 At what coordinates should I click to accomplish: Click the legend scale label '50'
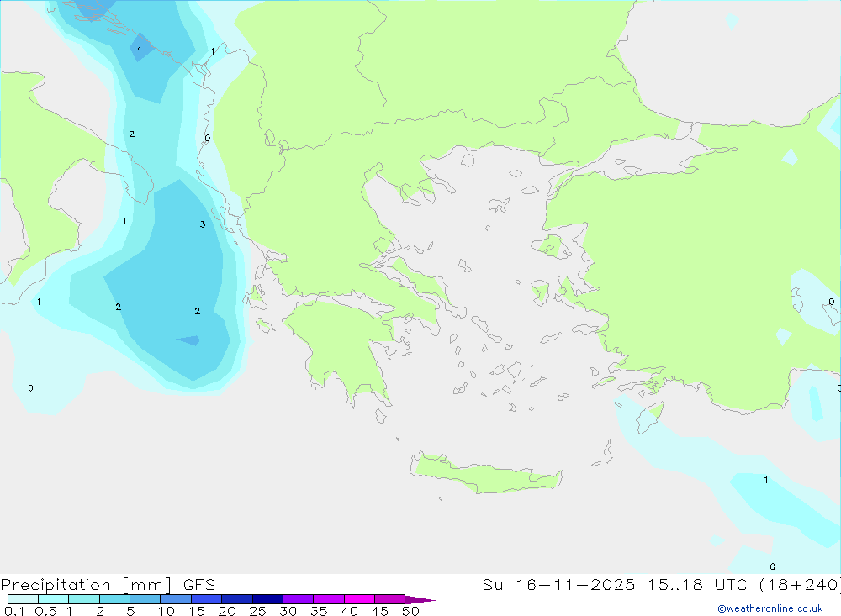(410, 611)
